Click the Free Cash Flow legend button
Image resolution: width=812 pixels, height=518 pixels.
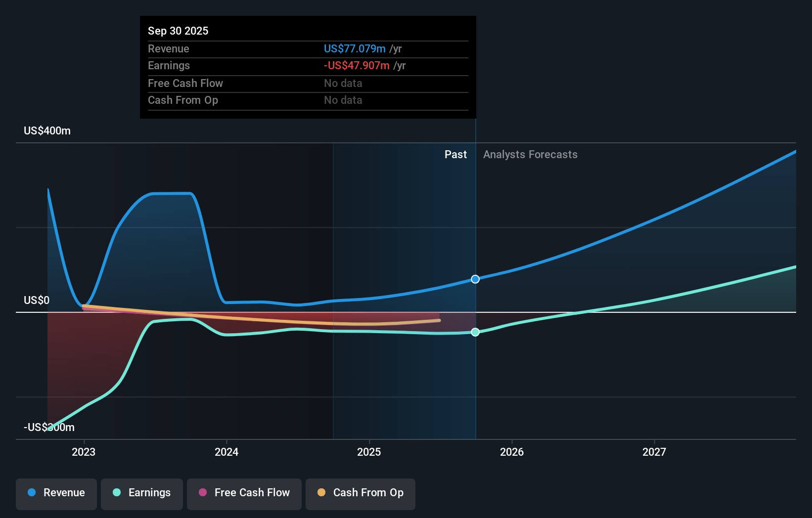[244, 493]
